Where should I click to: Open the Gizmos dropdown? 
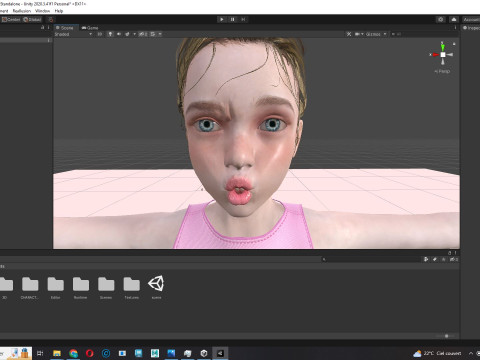tap(376, 34)
